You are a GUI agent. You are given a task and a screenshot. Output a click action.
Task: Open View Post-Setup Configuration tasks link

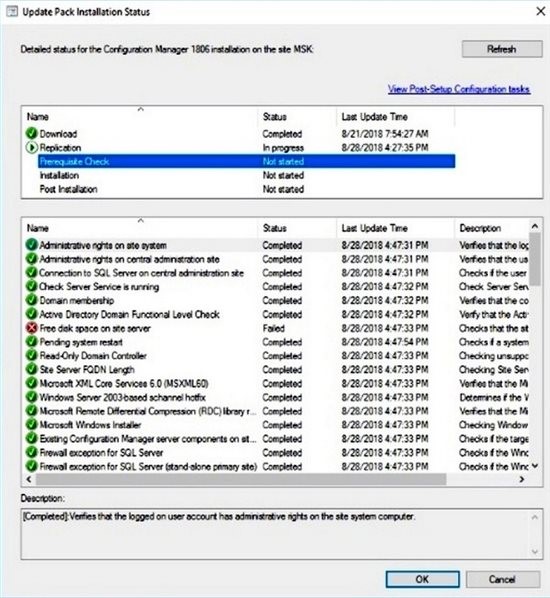459,89
